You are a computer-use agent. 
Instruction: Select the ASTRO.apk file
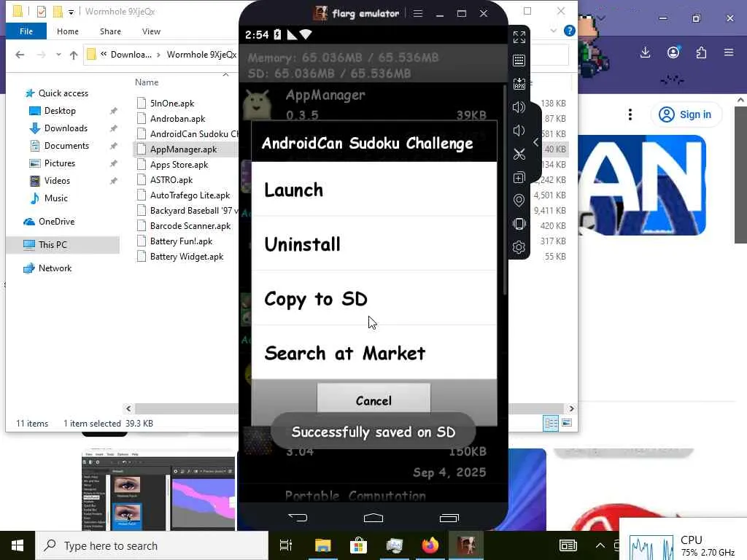171,180
